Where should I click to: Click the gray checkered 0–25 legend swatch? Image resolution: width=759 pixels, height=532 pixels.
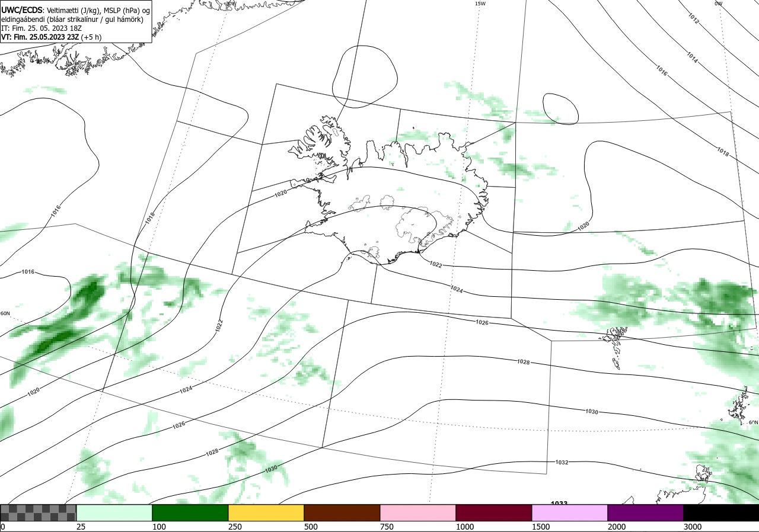pos(38,512)
